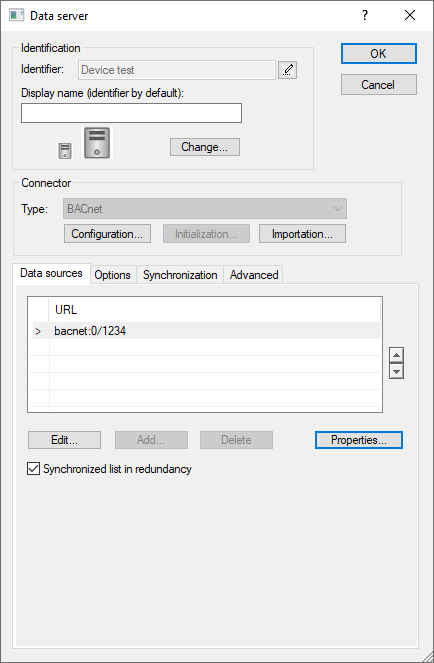Toggle Synchronized list in redundancy checkbox
The image size is (434, 663).
(33, 468)
